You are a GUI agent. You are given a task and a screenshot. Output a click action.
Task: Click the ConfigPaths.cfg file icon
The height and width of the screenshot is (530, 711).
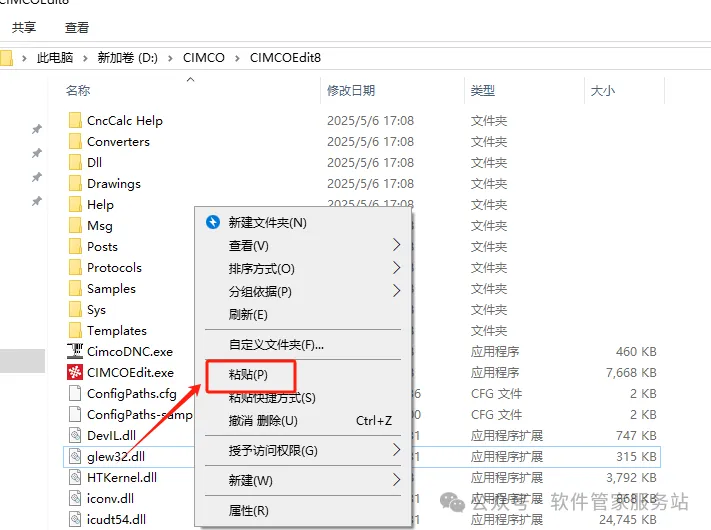tap(75, 394)
